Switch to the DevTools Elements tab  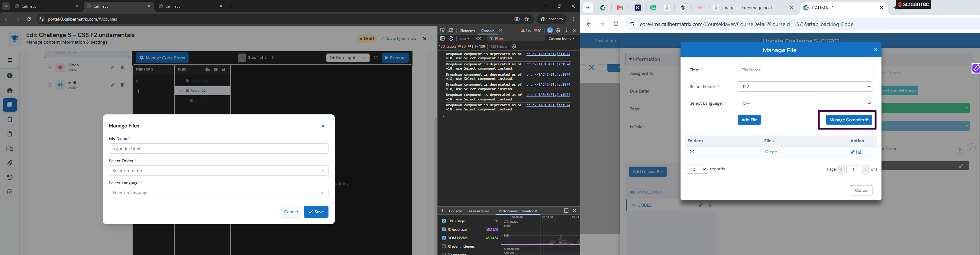click(467, 31)
